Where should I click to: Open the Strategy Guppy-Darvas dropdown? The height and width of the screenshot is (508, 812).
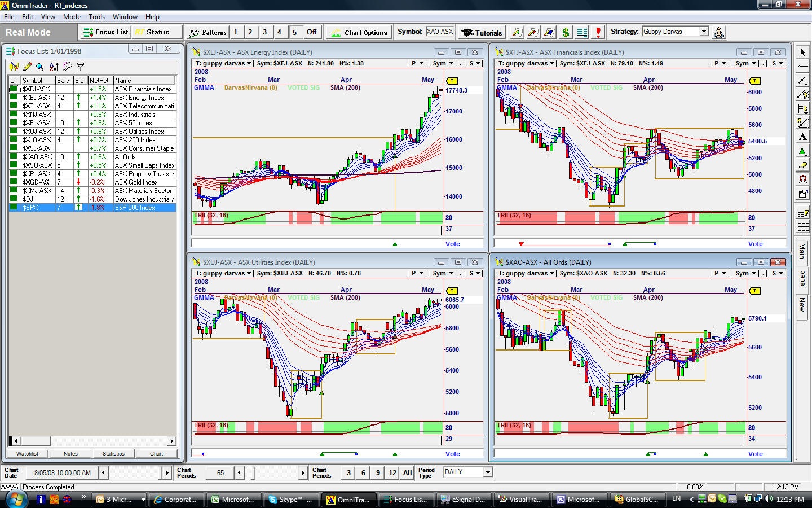704,32
